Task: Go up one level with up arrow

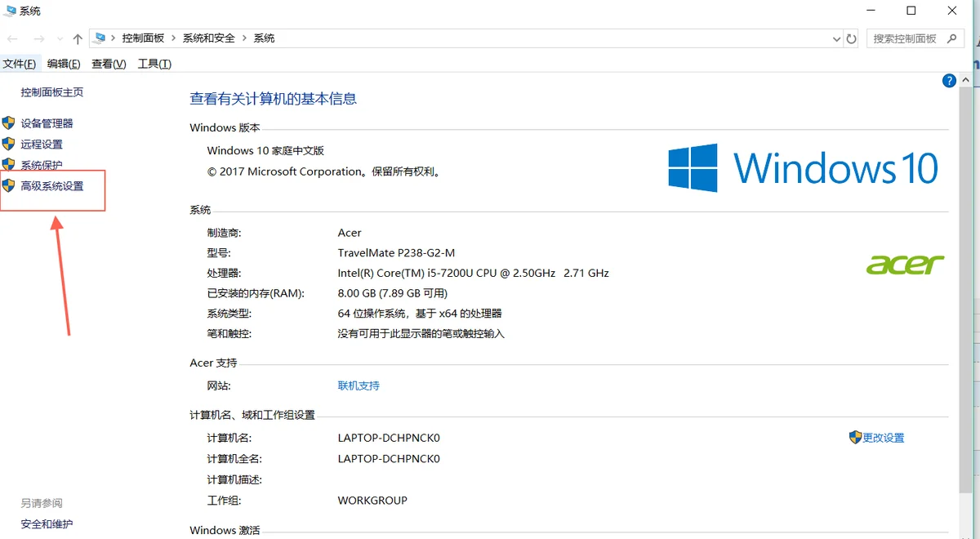Action: tap(78, 38)
